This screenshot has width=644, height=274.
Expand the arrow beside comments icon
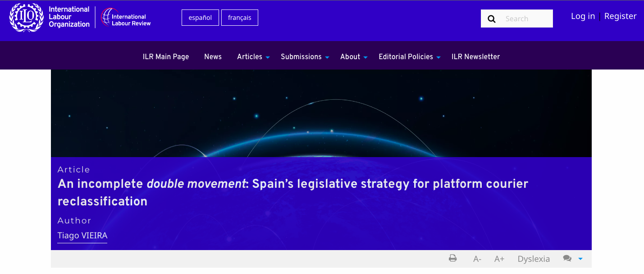coord(580,259)
